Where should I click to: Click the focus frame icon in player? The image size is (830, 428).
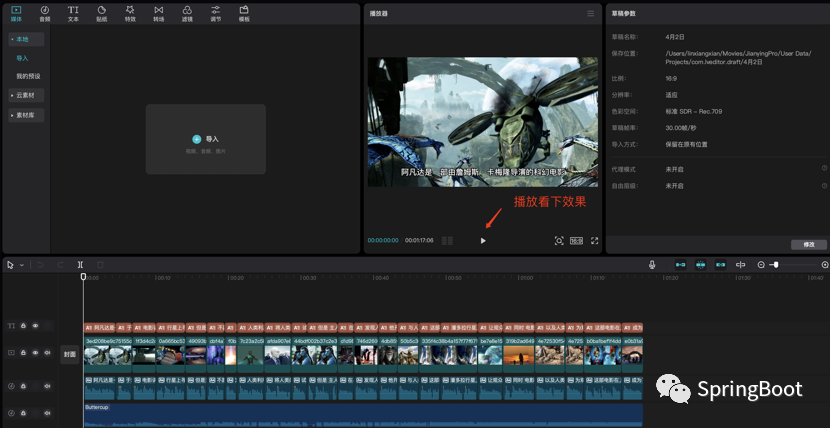pos(559,241)
